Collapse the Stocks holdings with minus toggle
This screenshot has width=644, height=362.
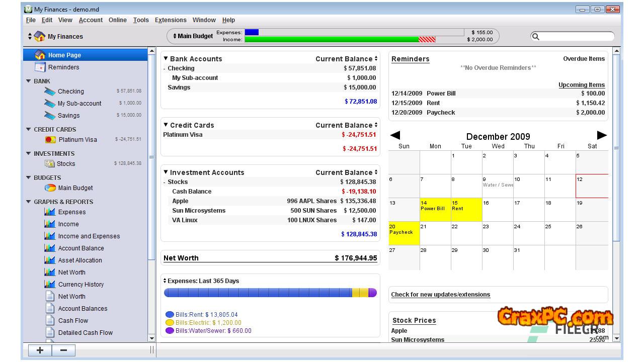pyautogui.click(x=165, y=183)
